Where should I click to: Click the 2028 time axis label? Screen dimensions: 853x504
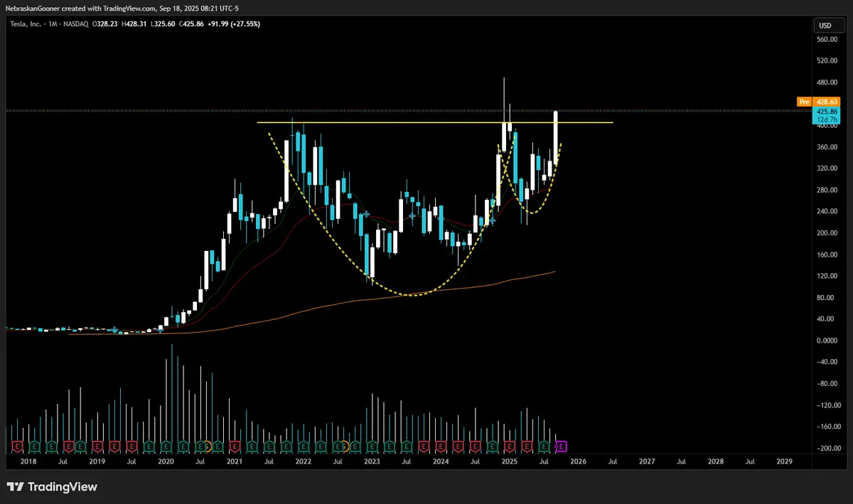(716, 461)
